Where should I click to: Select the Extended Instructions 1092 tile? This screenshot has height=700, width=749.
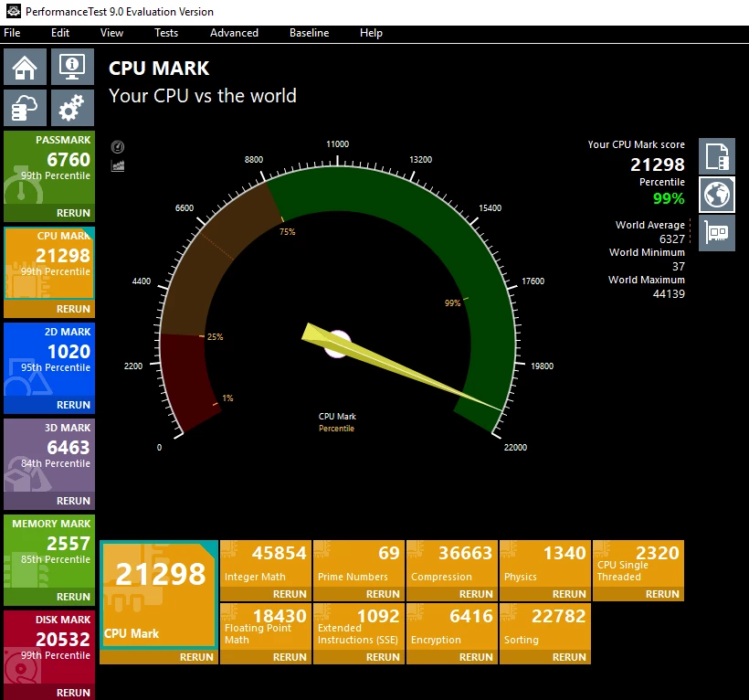point(359,627)
